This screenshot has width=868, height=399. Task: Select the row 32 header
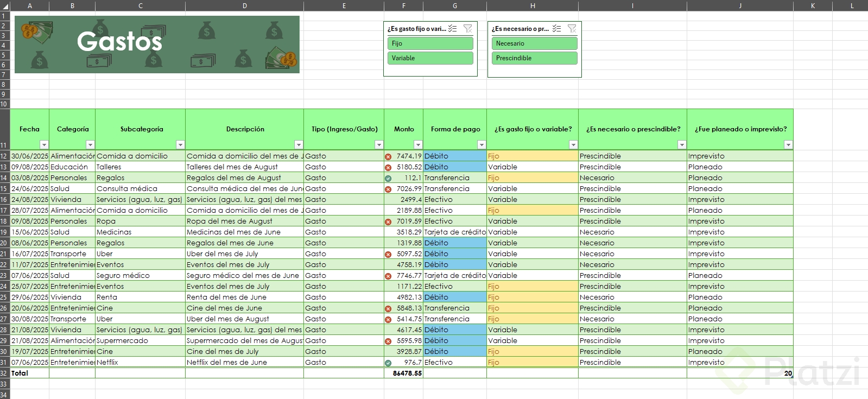(x=5, y=373)
